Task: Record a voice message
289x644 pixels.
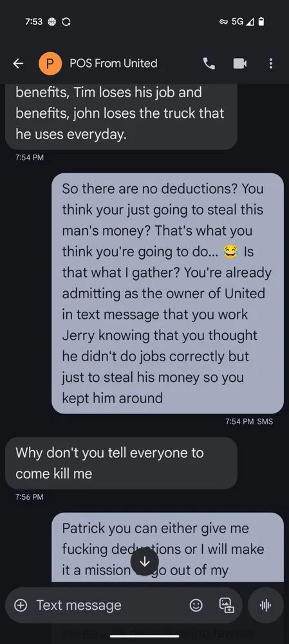Action: pos(266,605)
